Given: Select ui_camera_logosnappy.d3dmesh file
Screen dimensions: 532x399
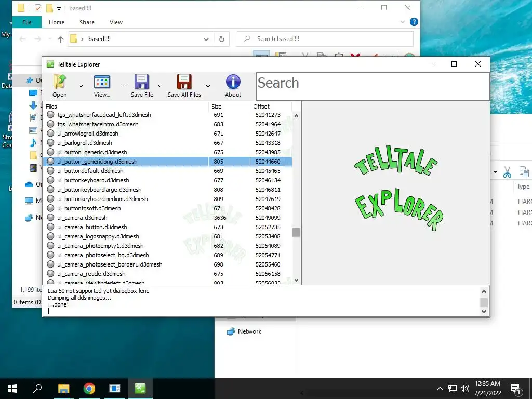Looking at the screenshot, I should tap(167, 236).
